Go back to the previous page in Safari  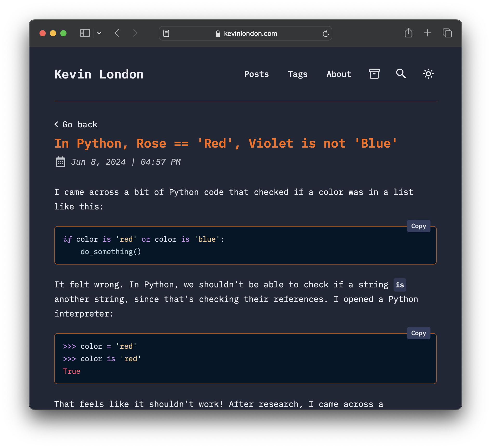point(117,33)
